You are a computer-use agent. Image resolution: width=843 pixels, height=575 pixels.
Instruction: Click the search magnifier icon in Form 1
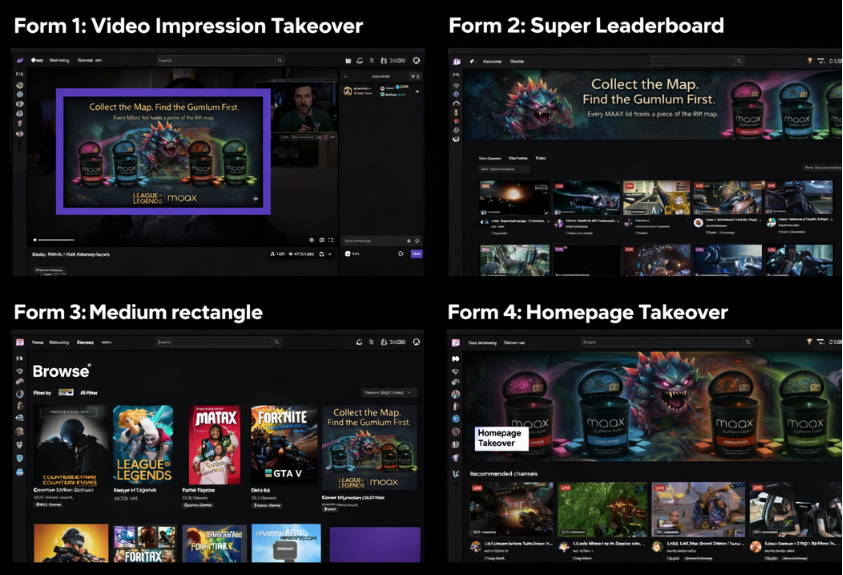coord(280,60)
